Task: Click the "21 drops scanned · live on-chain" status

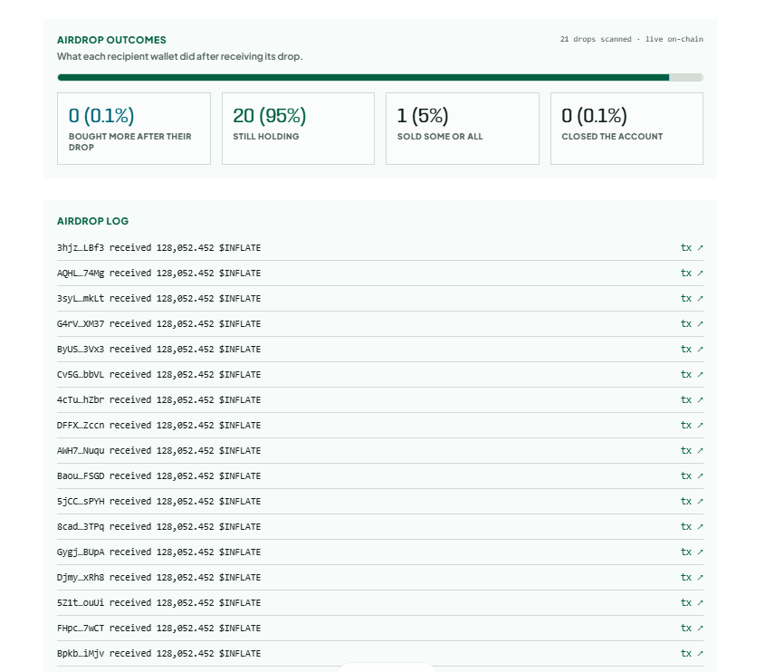Action: [x=632, y=39]
